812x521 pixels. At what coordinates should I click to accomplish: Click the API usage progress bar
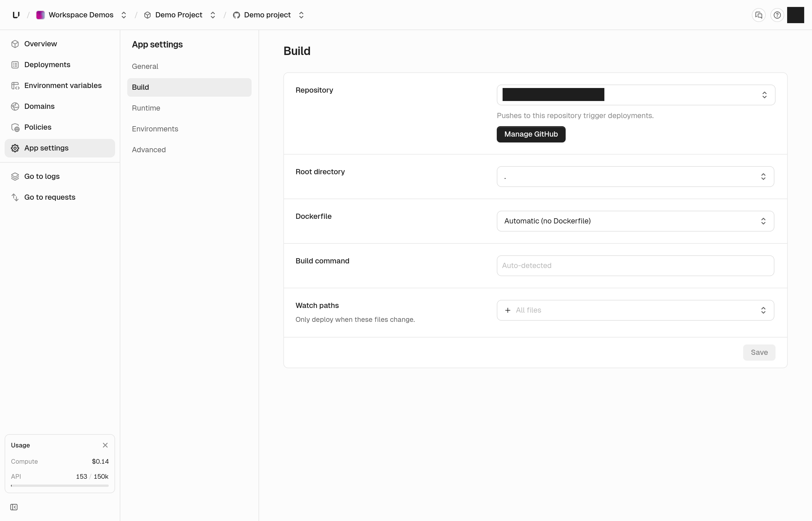pos(60,486)
